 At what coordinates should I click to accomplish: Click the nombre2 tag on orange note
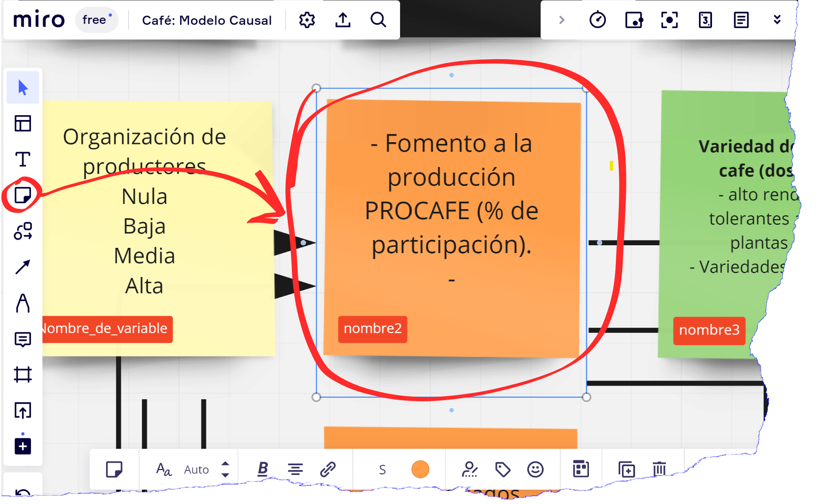click(372, 329)
